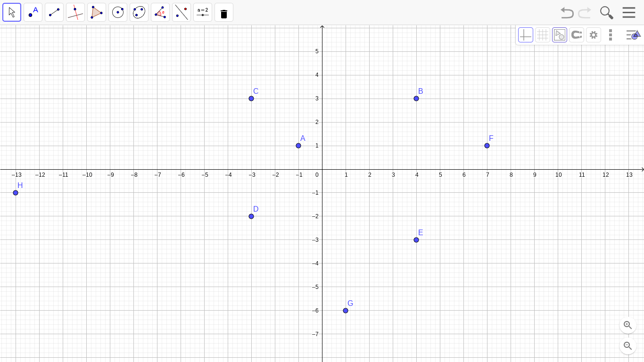Select point F on the graph
The height and width of the screenshot is (362, 644).
click(487, 146)
